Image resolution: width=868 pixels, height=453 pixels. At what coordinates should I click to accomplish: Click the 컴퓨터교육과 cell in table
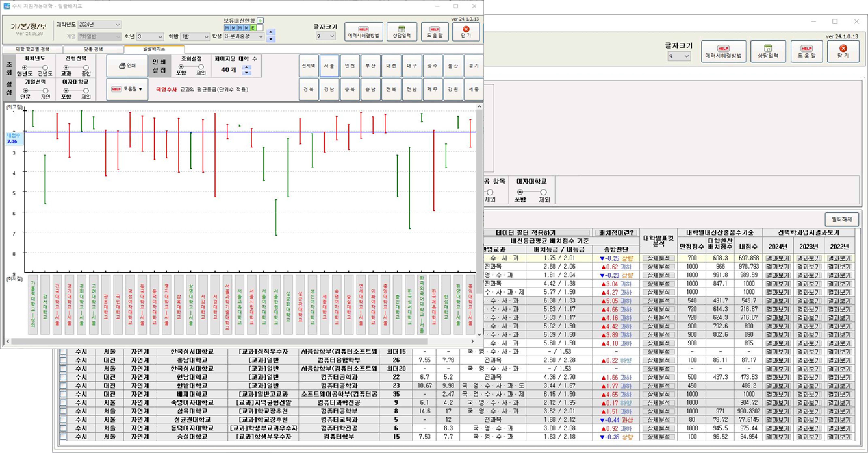click(339, 420)
